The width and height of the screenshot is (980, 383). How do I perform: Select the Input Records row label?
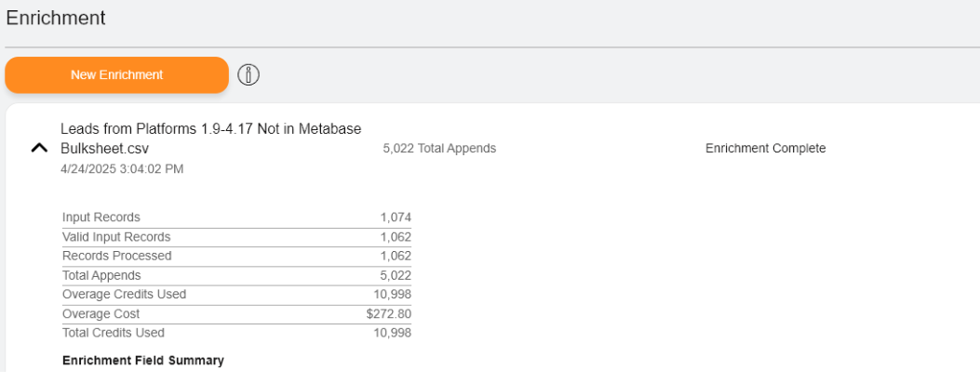[101, 218]
